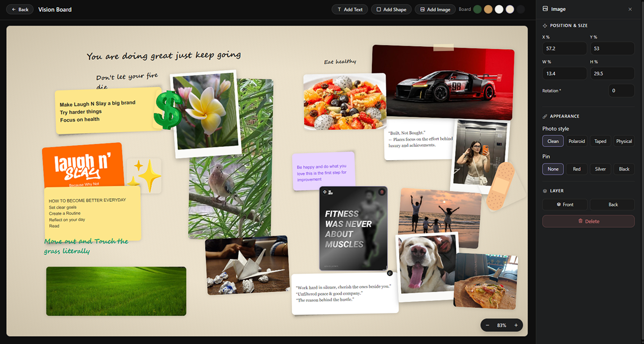Click Add Shape in the toolbar
The height and width of the screenshot is (344, 644).
click(x=391, y=10)
